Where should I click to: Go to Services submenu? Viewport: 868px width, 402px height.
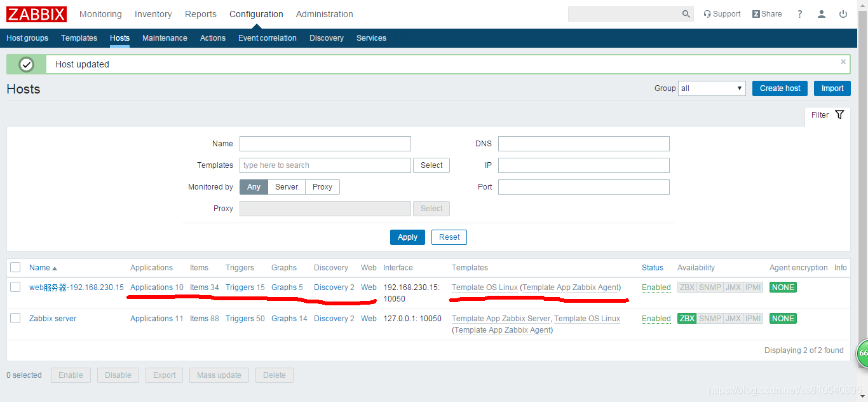[x=371, y=38]
